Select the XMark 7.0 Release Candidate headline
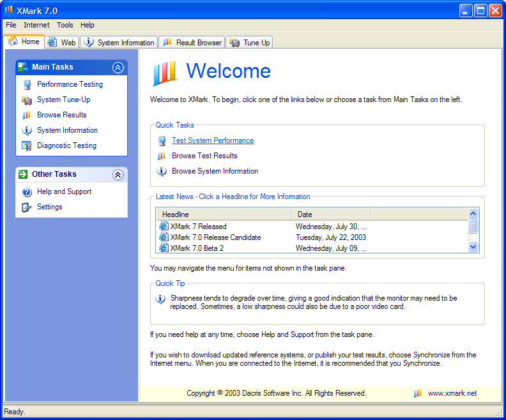Viewport: 506px width, 420px height. pyautogui.click(x=215, y=237)
